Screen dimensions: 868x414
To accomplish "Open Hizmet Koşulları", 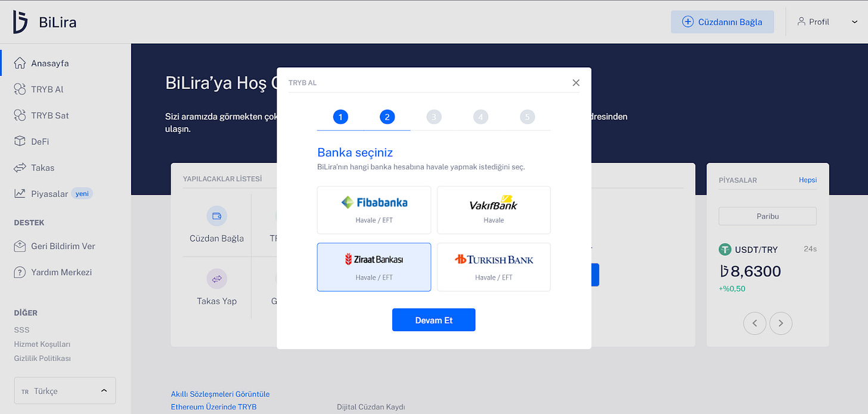I will (42, 344).
